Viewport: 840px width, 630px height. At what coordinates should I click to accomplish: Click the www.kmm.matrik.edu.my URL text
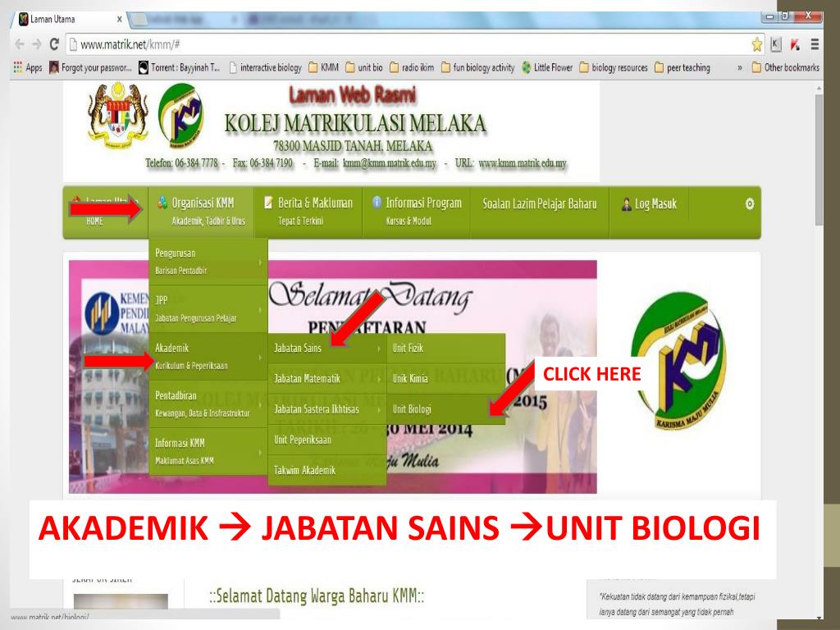(523, 163)
